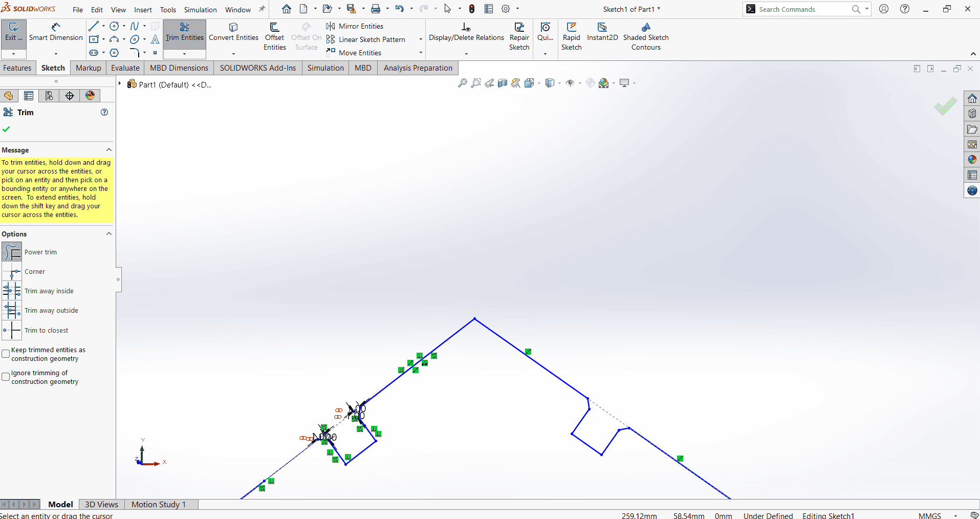Open the Smart Dimension dropdown arrow
980x519 pixels.
(56, 54)
